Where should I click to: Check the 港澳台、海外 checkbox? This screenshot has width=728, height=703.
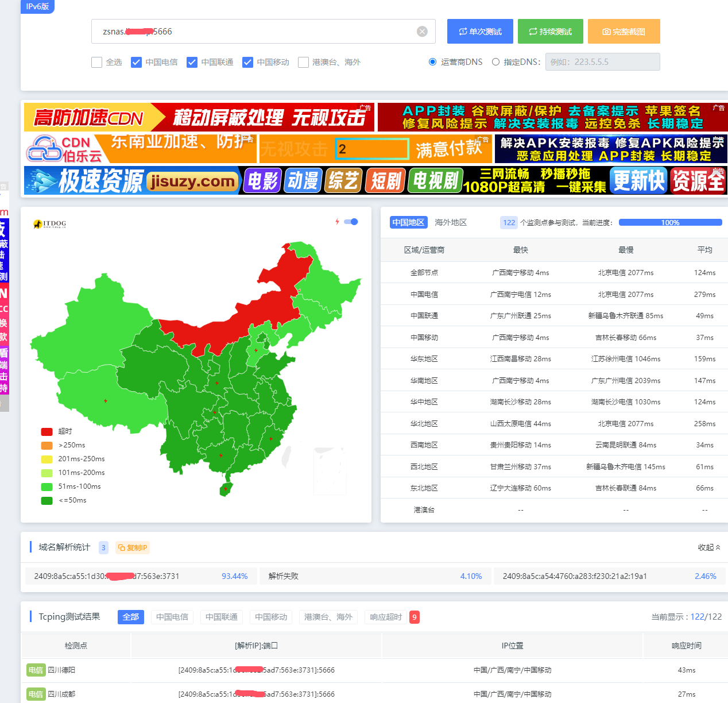click(303, 62)
